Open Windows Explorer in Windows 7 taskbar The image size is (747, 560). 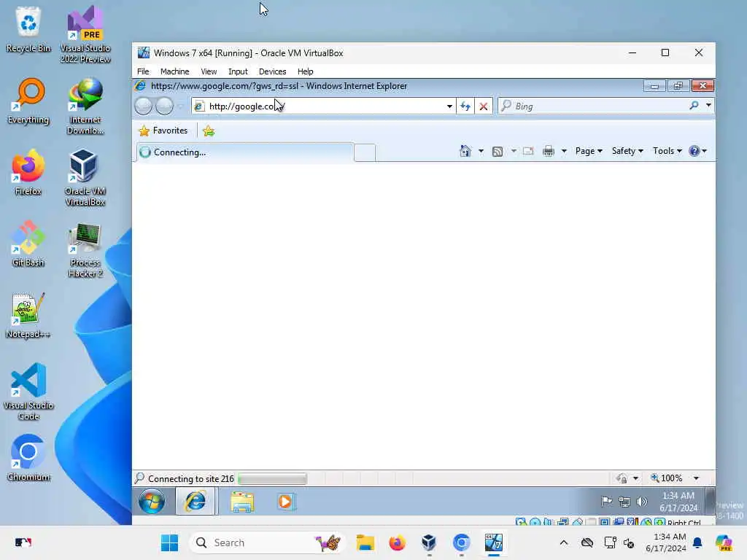[x=242, y=502]
